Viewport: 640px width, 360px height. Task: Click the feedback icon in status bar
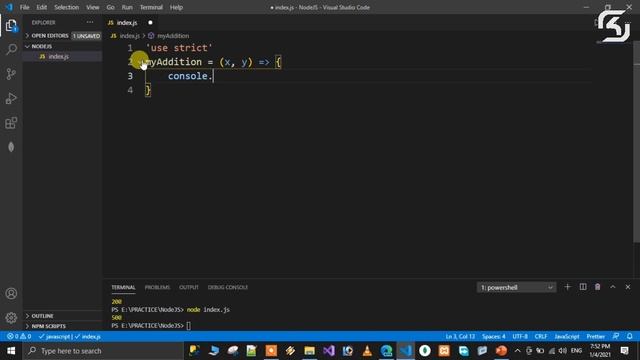tap(616, 336)
